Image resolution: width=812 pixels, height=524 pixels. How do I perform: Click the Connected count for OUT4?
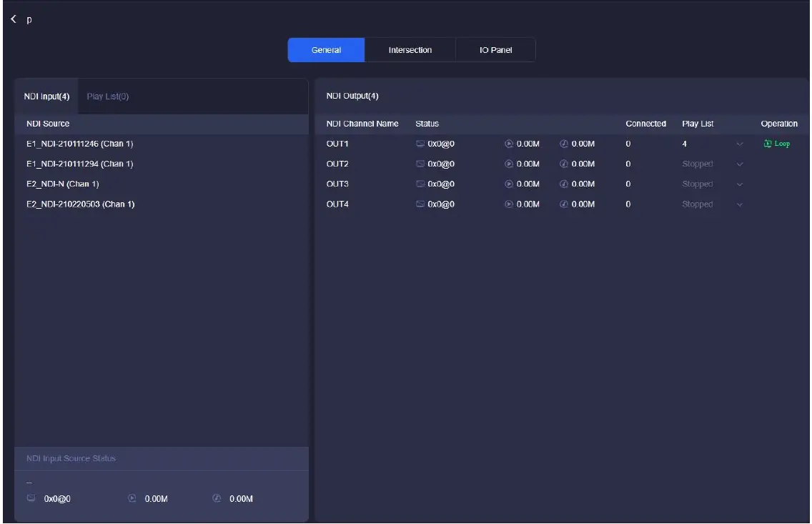pos(628,204)
